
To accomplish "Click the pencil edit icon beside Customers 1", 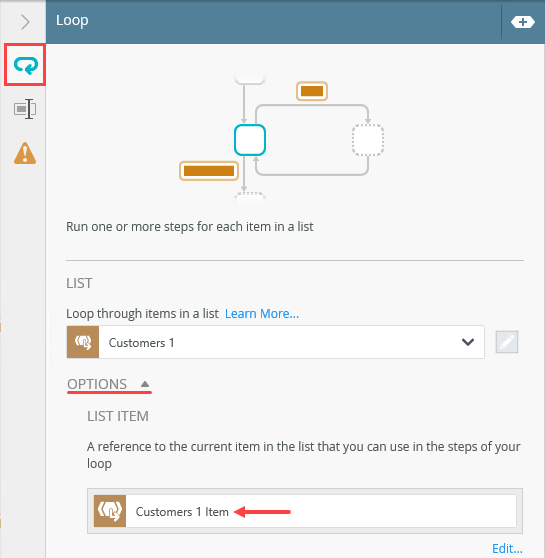I will click(x=507, y=342).
